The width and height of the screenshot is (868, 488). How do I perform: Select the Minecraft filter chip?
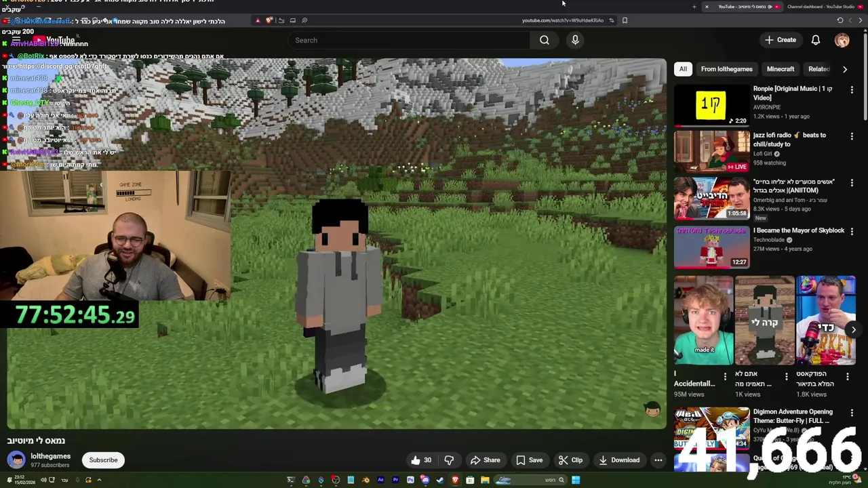point(780,69)
